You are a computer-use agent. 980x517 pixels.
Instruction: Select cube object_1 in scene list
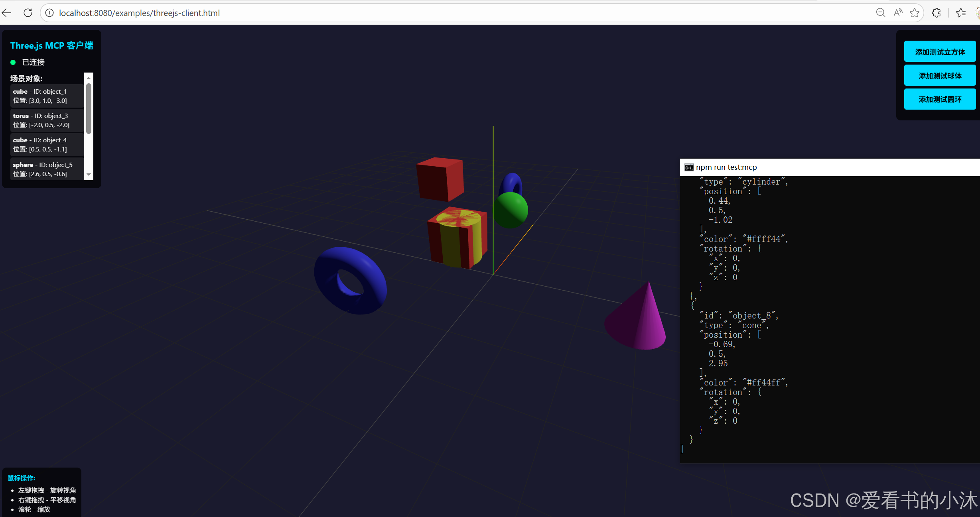(x=47, y=96)
